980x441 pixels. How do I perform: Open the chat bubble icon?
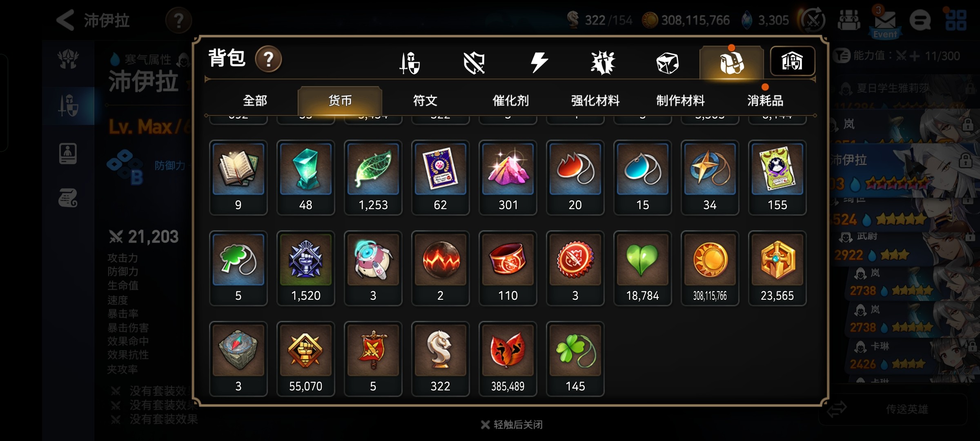point(920,20)
